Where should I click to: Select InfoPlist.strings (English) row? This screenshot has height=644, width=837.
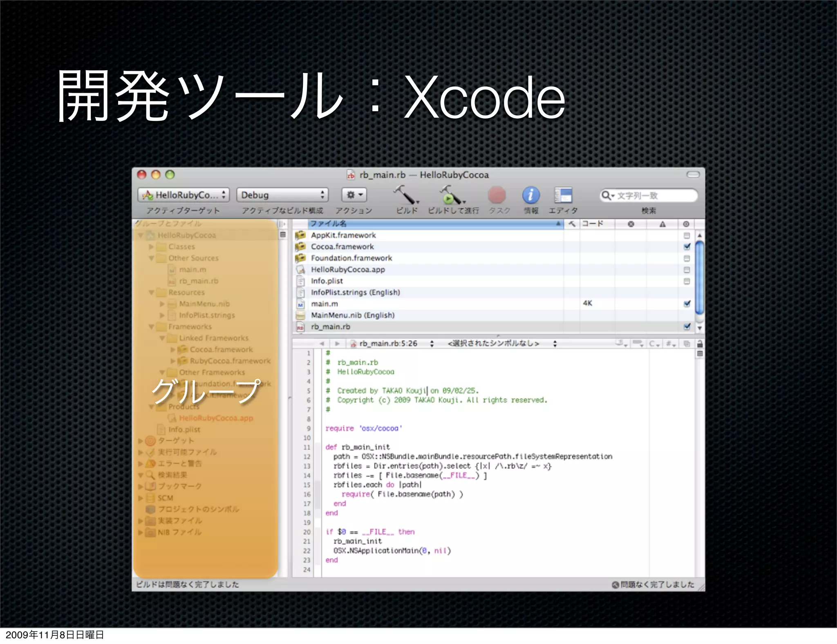pyautogui.click(x=493, y=293)
